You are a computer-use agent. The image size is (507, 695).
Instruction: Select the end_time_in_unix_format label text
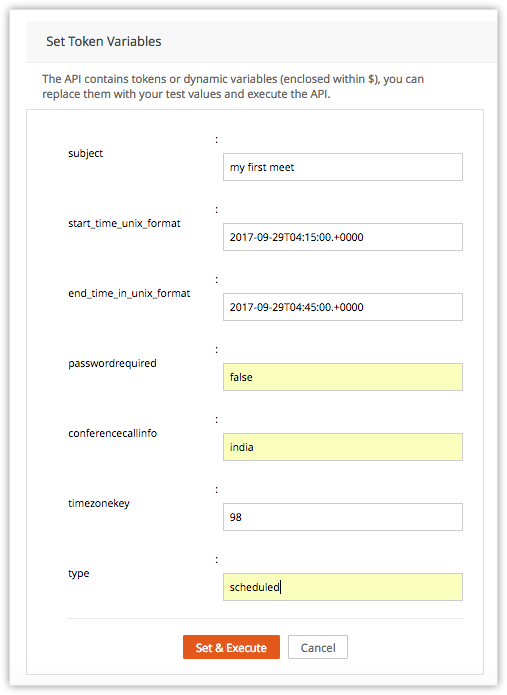[x=129, y=293]
